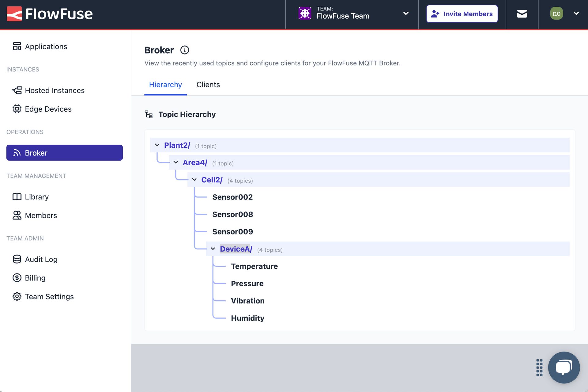Click the Applications sidebar icon

[x=17, y=46]
